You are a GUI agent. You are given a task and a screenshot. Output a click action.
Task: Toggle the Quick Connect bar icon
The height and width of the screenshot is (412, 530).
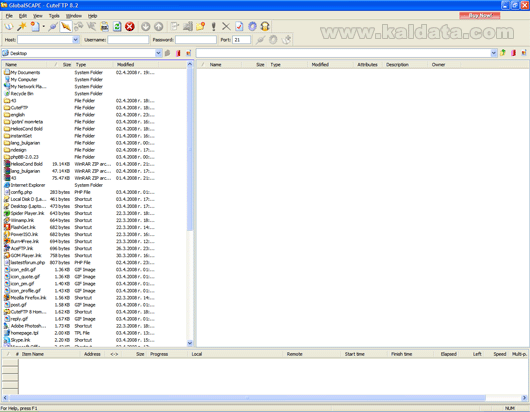66,26
